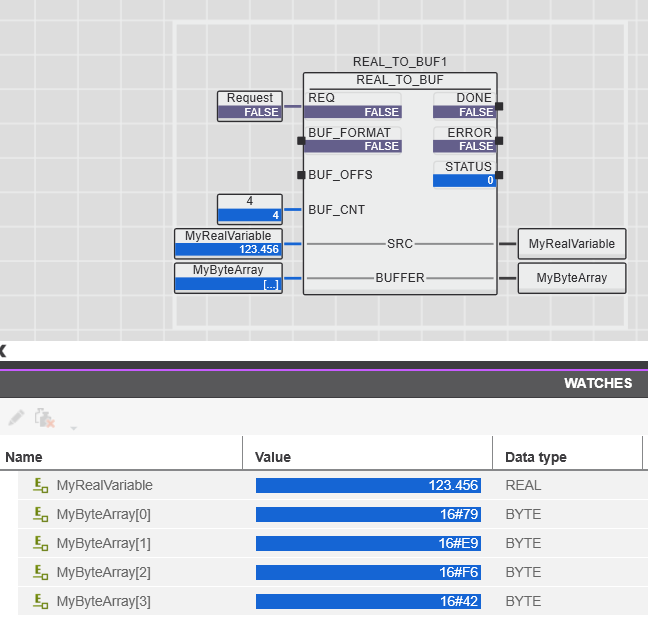This screenshot has width=648, height=632.
Task: Select the 123.456 value field in Watches
Action: tap(368, 485)
